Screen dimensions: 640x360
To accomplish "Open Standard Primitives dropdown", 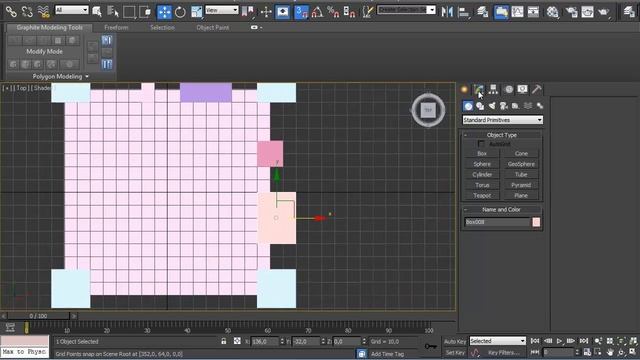I will (502, 120).
